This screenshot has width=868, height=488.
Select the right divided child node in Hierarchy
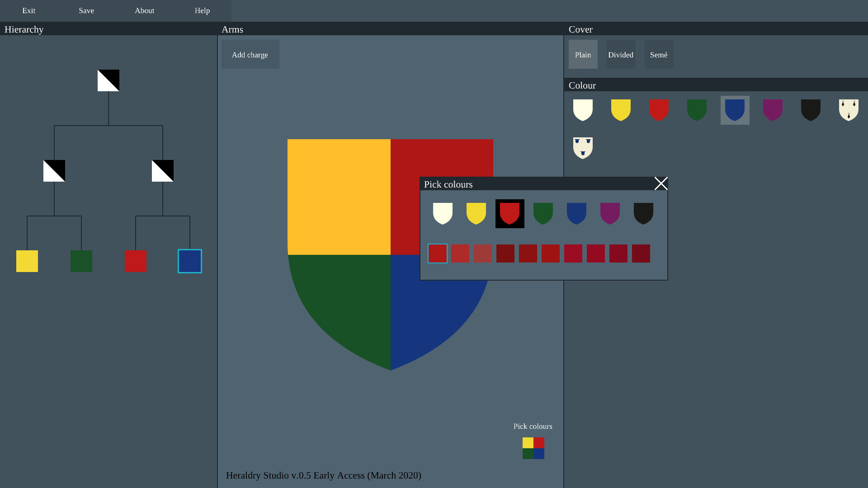[x=163, y=171]
